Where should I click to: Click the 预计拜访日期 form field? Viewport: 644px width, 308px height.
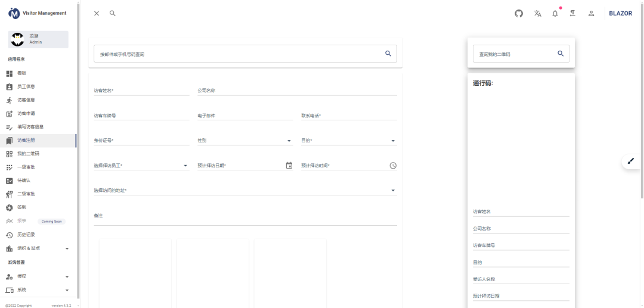click(x=245, y=166)
